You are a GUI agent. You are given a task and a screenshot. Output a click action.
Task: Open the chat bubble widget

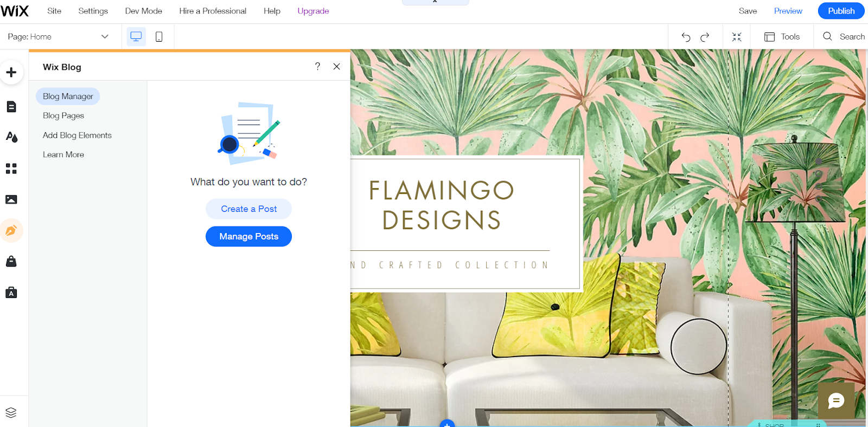click(x=836, y=401)
